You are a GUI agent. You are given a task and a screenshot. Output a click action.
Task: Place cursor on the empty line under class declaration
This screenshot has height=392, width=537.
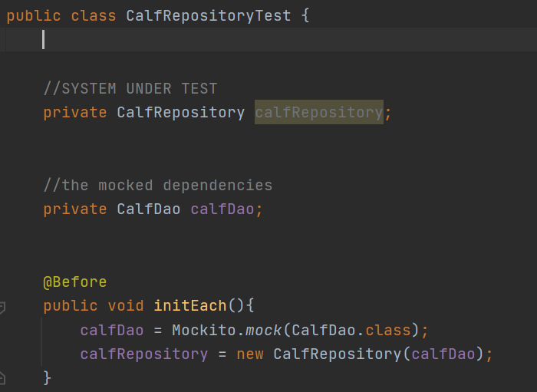tap(153, 40)
